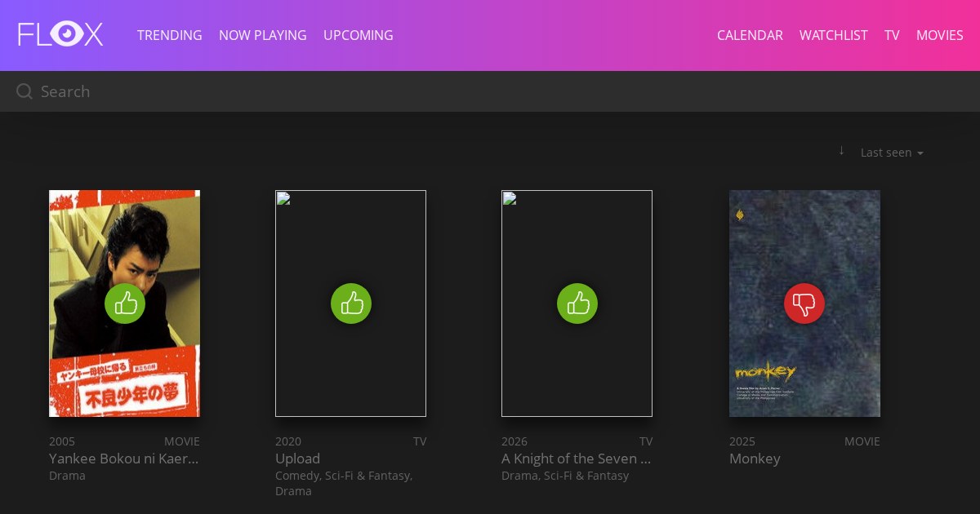Click the TV label on Upload card
Screen dimensions: 980x514
[420, 441]
